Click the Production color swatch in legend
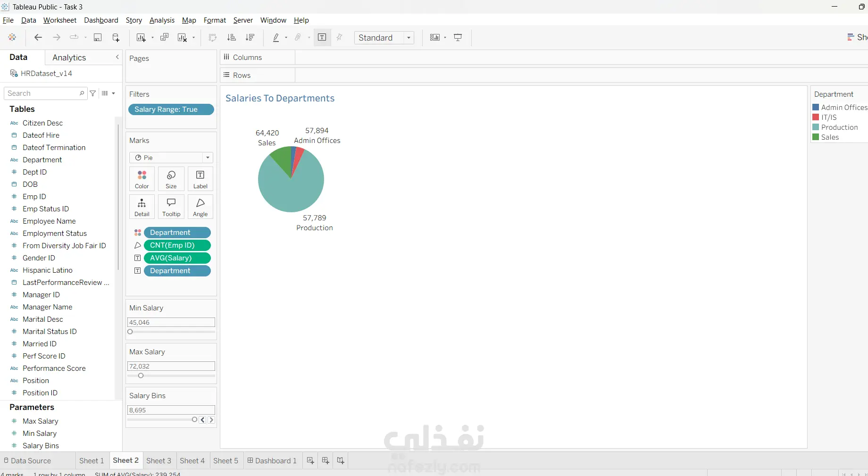The height and width of the screenshot is (476, 868). pyautogui.click(x=816, y=127)
